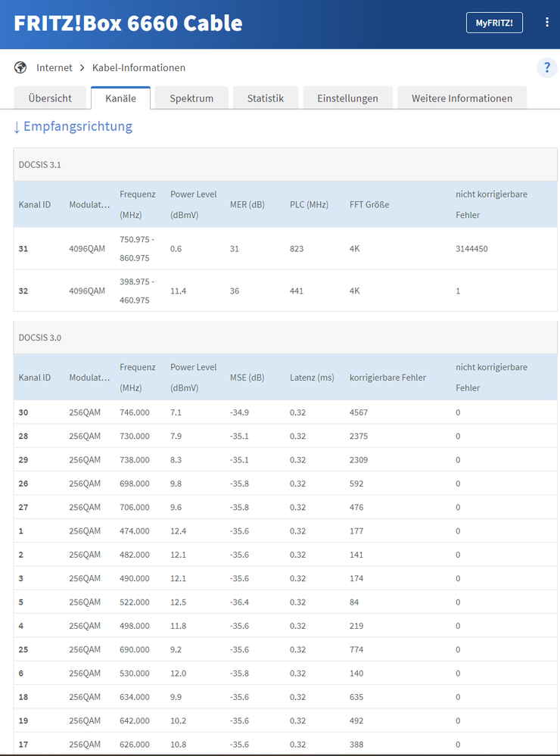This screenshot has height=756, width=560.
Task: Open the Weitere Informationen tab
Action: 462,98
